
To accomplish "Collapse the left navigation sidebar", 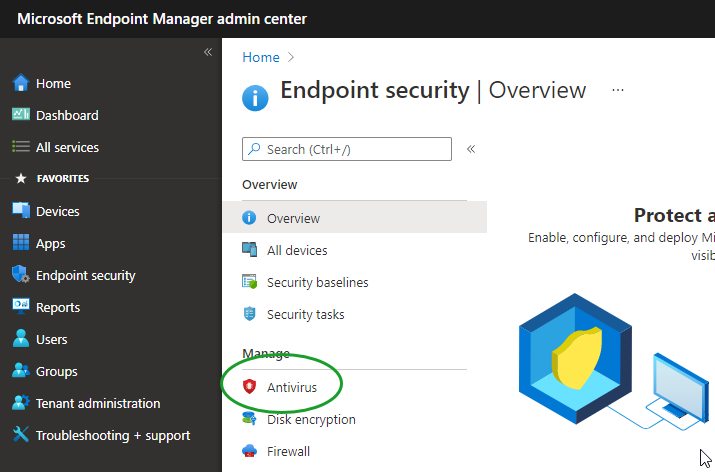I will (208, 52).
